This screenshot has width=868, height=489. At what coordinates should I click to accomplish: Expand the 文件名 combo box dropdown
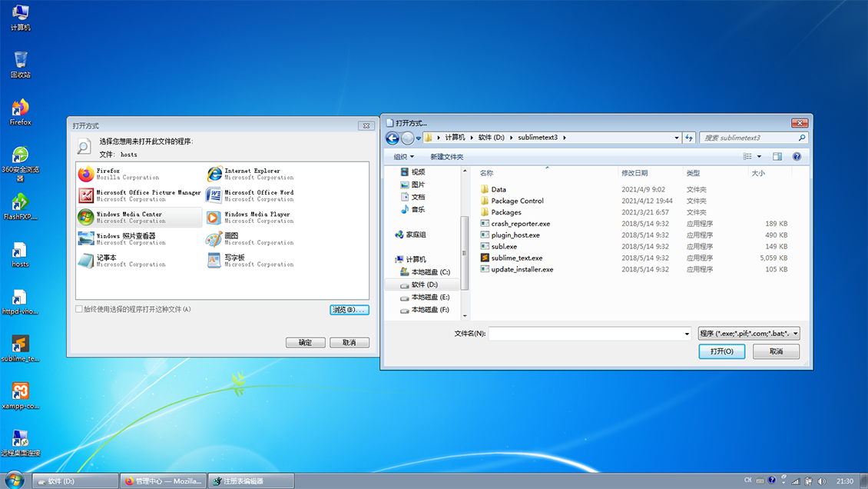687,334
